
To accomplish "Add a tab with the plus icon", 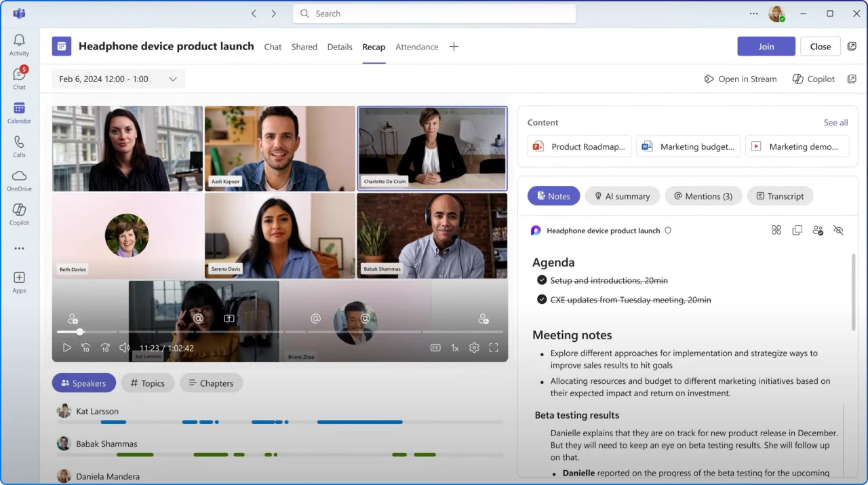I will tap(454, 47).
